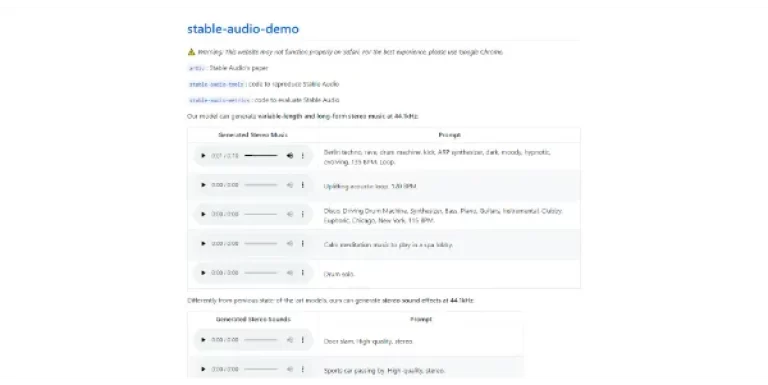
Task: Open more options for Door slam player
Action: click(x=303, y=339)
